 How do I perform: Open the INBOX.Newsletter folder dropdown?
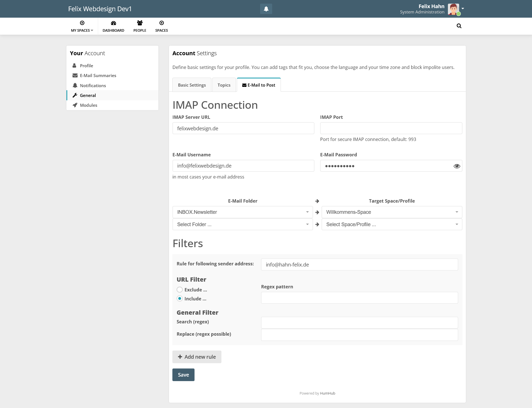(x=242, y=212)
